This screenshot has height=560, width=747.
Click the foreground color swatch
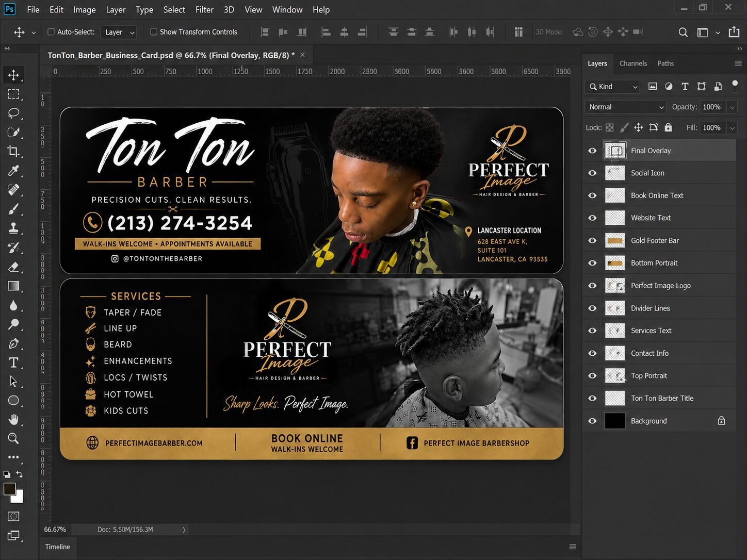click(x=9, y=488)
